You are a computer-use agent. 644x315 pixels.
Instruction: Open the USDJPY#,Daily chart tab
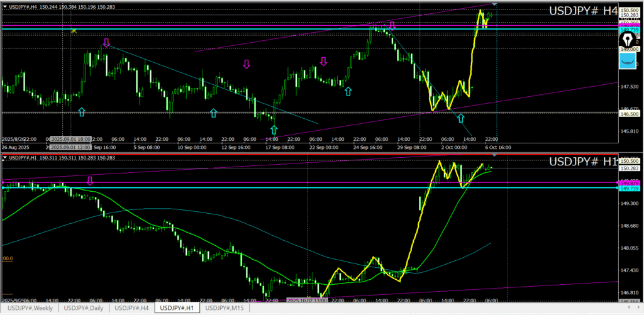click(84, 308)
